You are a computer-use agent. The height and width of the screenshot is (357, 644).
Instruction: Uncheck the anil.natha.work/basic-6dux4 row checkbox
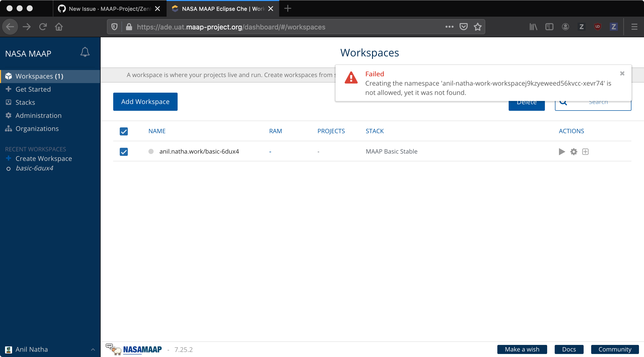(124, 152)
